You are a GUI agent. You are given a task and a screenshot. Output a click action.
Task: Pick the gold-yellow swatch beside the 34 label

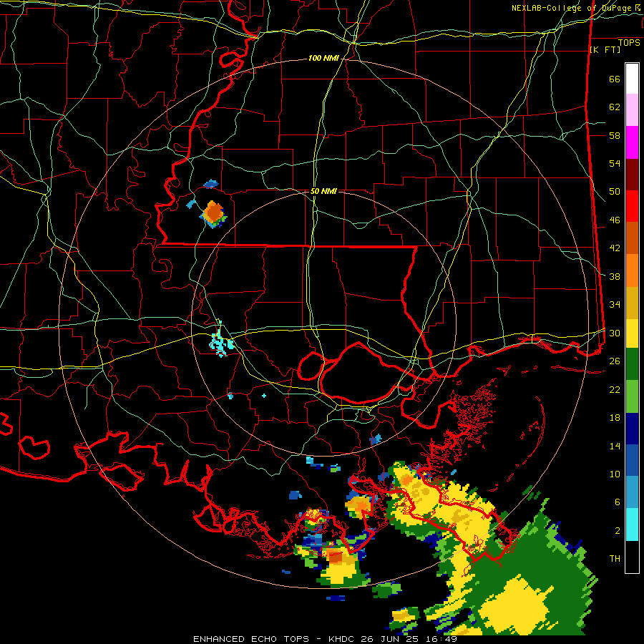(632, 303)
